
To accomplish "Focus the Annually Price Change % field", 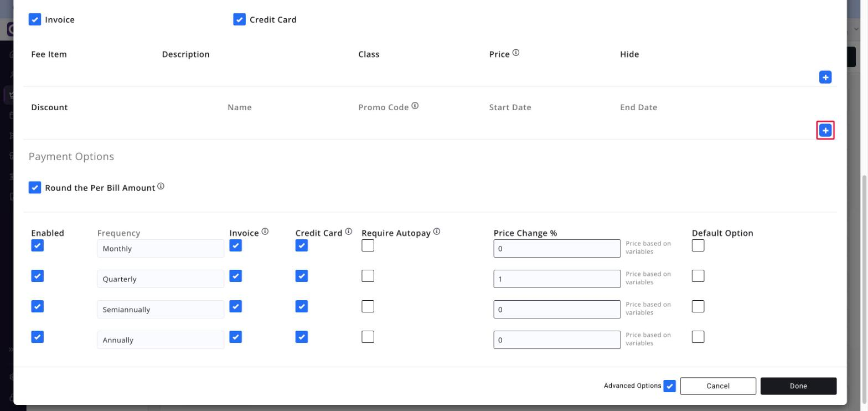I will pyautogui.click(x=557, y=340).
